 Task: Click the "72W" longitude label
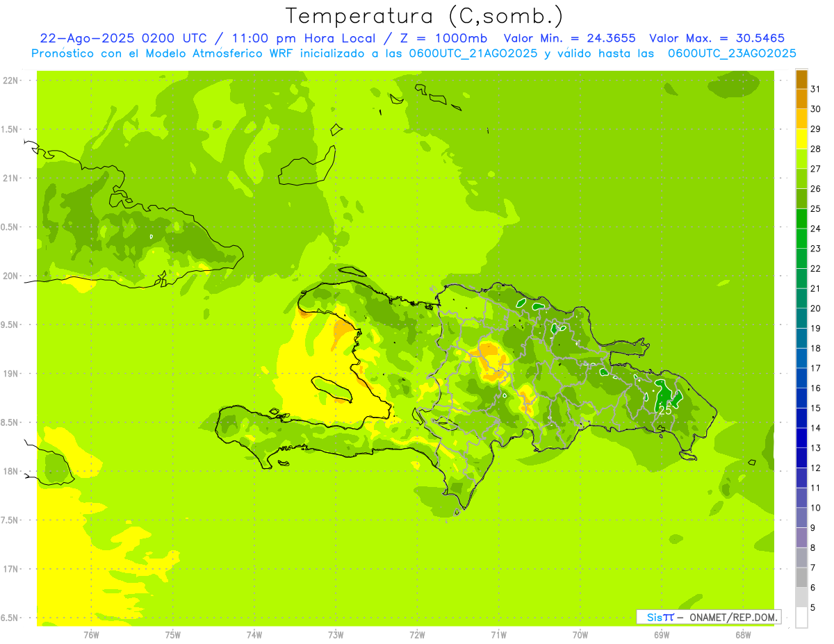tap(417, 634)
